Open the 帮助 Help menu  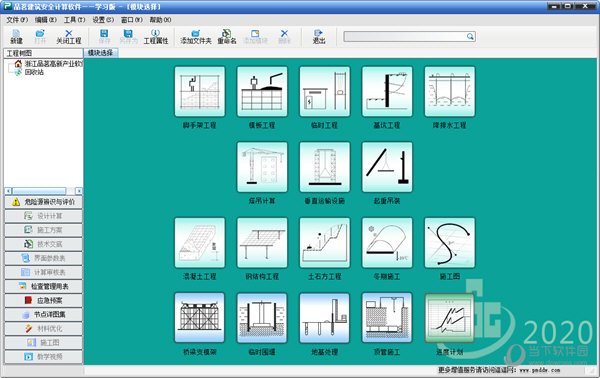(160, 20)
